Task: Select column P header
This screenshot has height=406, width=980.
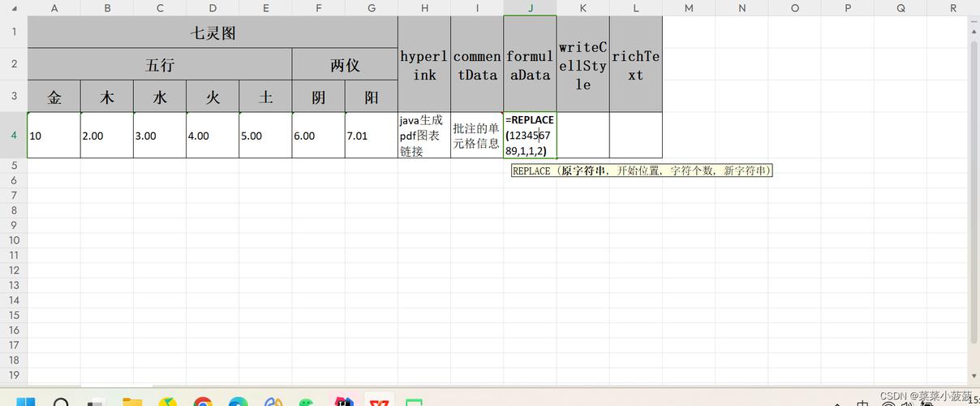Action: coord(848,8)
